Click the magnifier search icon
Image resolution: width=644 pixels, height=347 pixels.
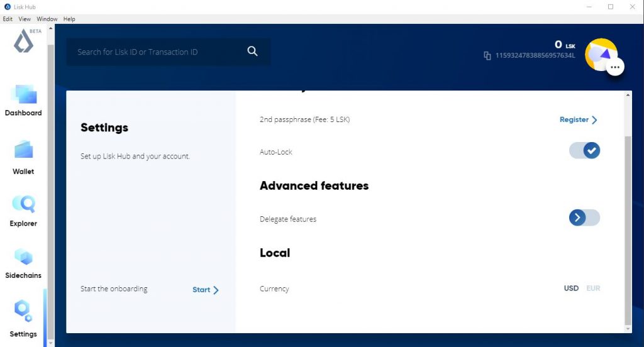click(252, 51)
